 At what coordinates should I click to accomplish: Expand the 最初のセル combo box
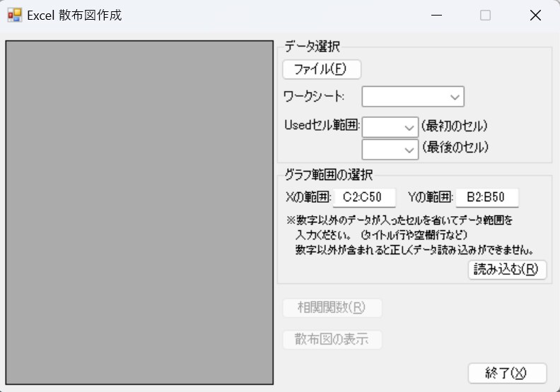click(x=390, y=127)
